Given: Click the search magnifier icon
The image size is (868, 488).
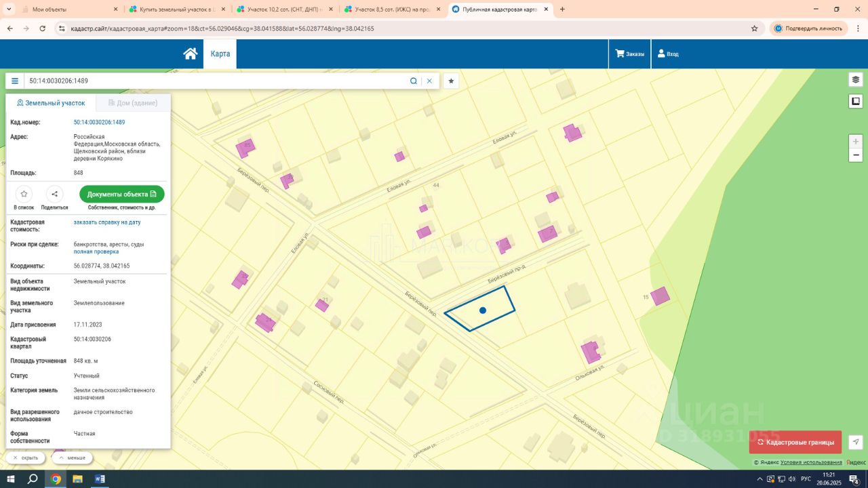Looking at the screenshot, I should (x=413, y=81).
